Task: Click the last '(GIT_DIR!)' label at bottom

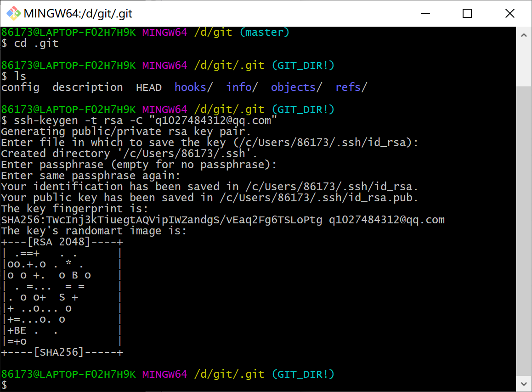Action: [303, 374]
